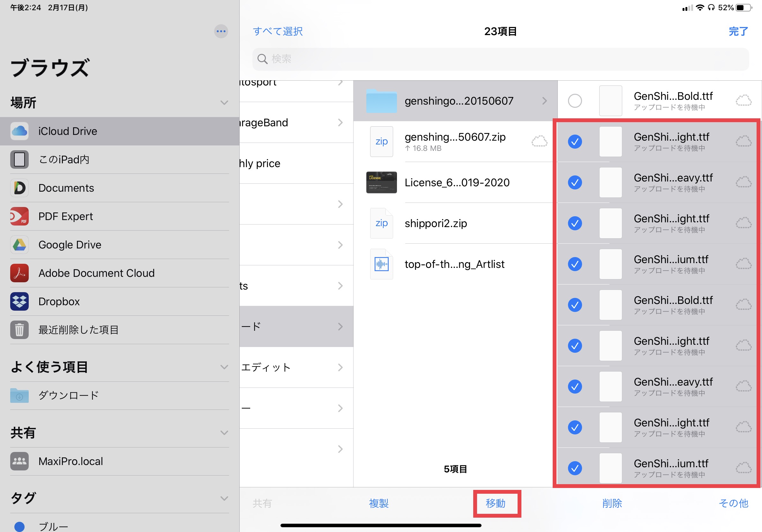Tap the 完了 button
The height and width of the screenshot is (532, 762).
(738, 32)
